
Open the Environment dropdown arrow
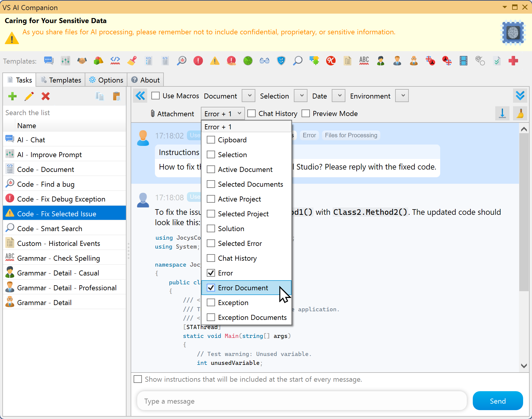pos(402,96)
